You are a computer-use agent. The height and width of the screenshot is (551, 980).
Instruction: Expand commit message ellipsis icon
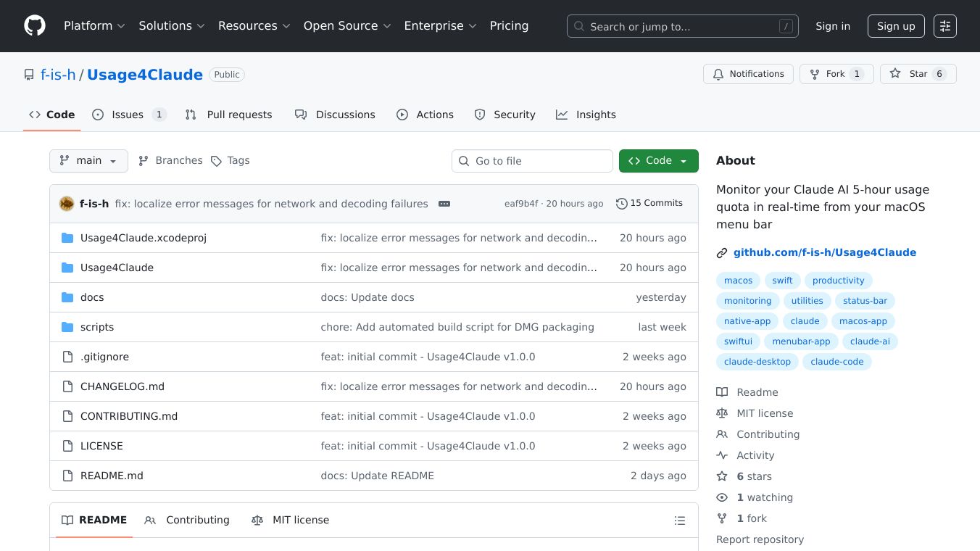[x=444, y=204]
